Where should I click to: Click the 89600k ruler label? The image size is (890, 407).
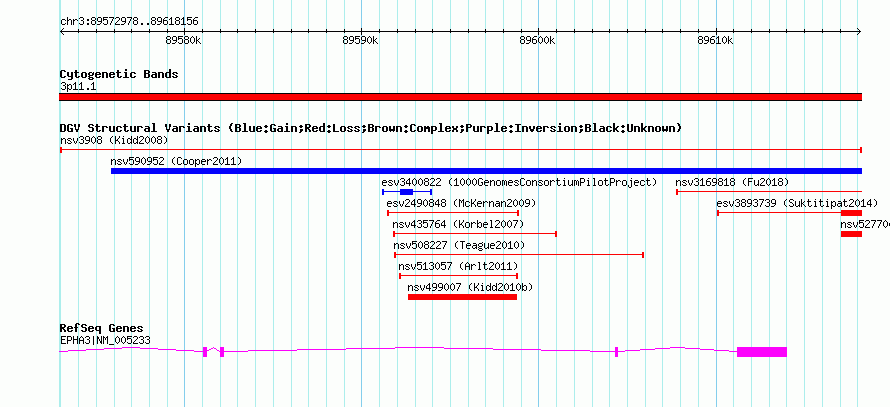point(538,40)
